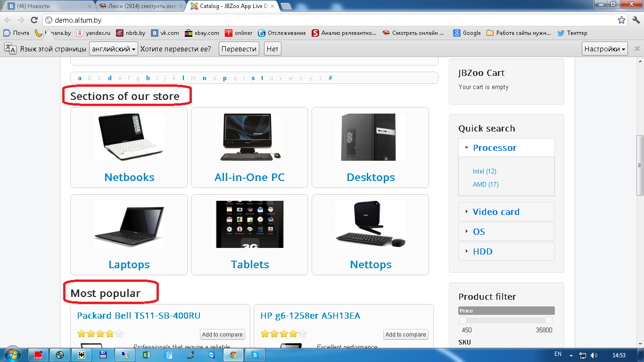Click the minimum price slider handle
The height and width of the screenshot is (362, 644).
(463, 321)
